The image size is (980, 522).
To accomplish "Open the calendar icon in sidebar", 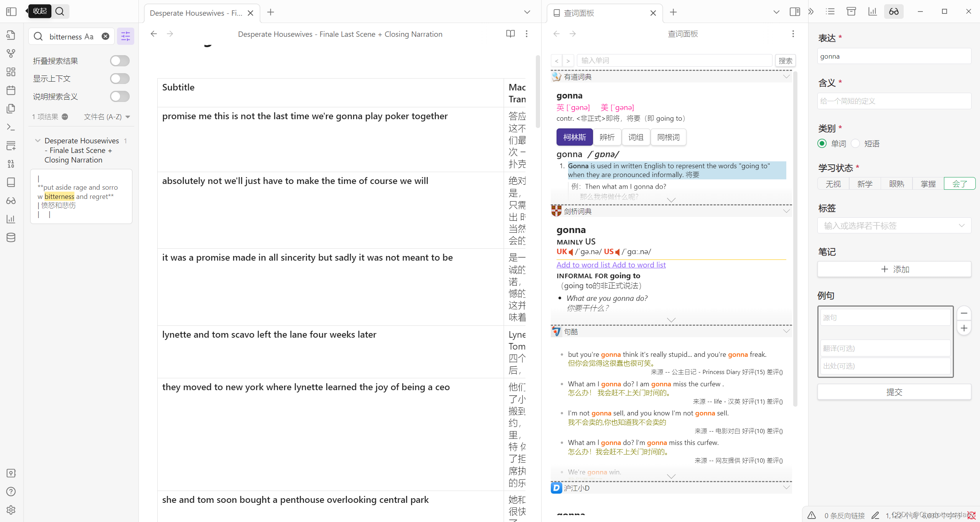I will [11, 90].
